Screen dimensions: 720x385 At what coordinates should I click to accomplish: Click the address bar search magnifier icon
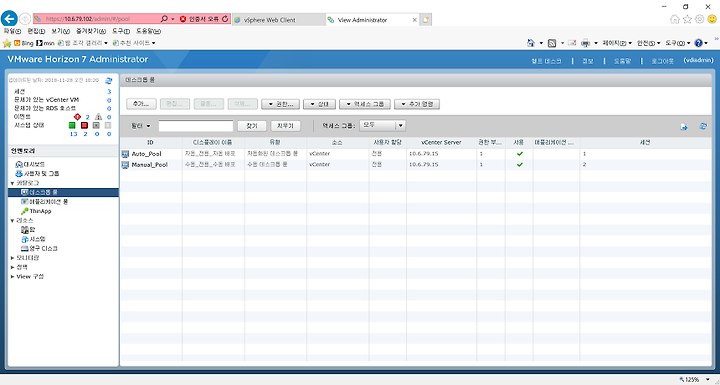[164, 19]
